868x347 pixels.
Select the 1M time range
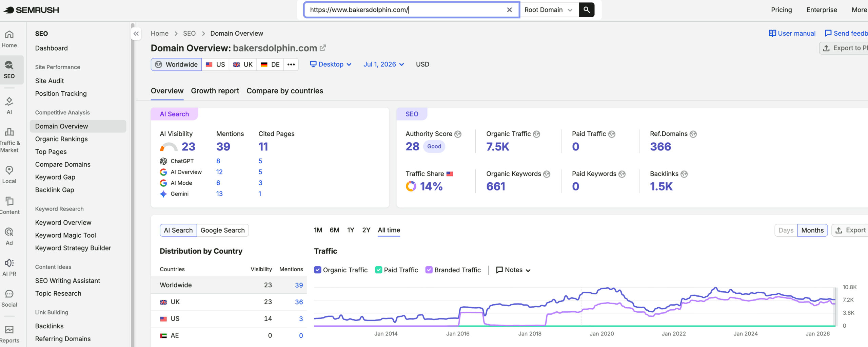tap(318, 230)
